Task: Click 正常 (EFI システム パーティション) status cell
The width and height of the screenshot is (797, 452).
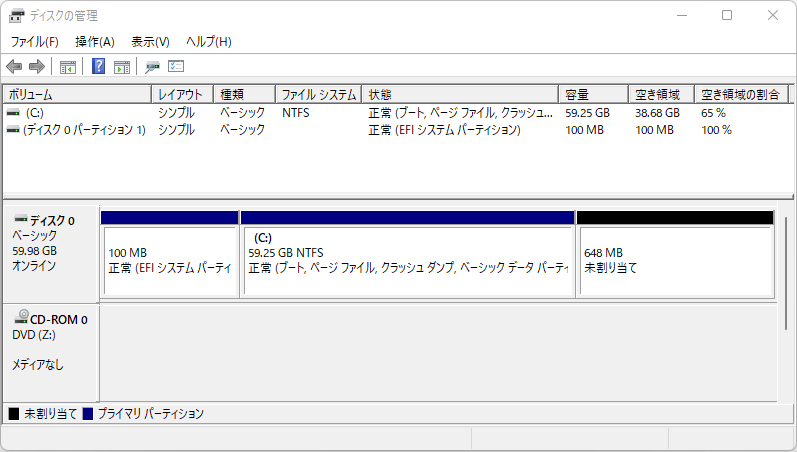Action: click(444, 130)
